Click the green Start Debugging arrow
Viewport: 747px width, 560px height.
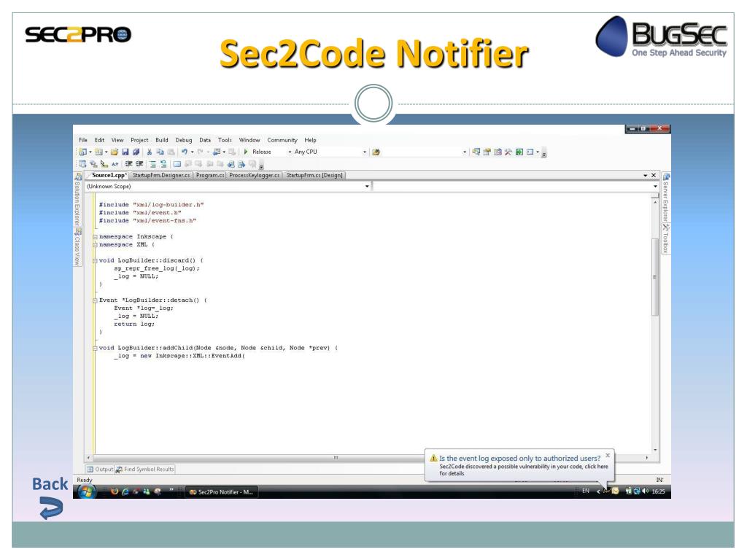pos(246,152)
